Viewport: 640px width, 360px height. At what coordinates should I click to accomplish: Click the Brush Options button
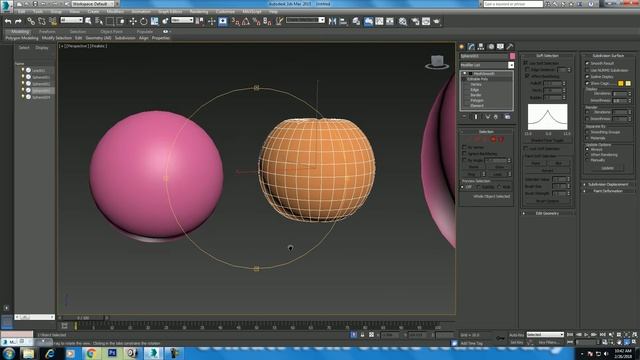[x=547, y=201]
